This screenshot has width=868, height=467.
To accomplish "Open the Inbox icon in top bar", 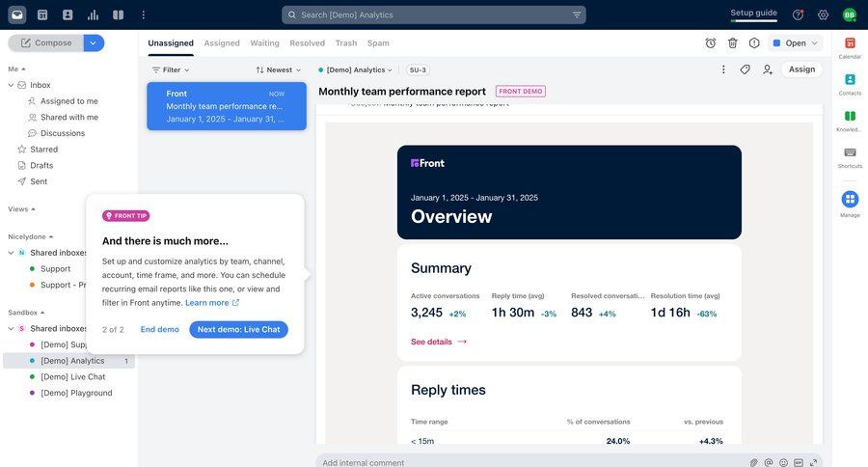I will [17, 15].
